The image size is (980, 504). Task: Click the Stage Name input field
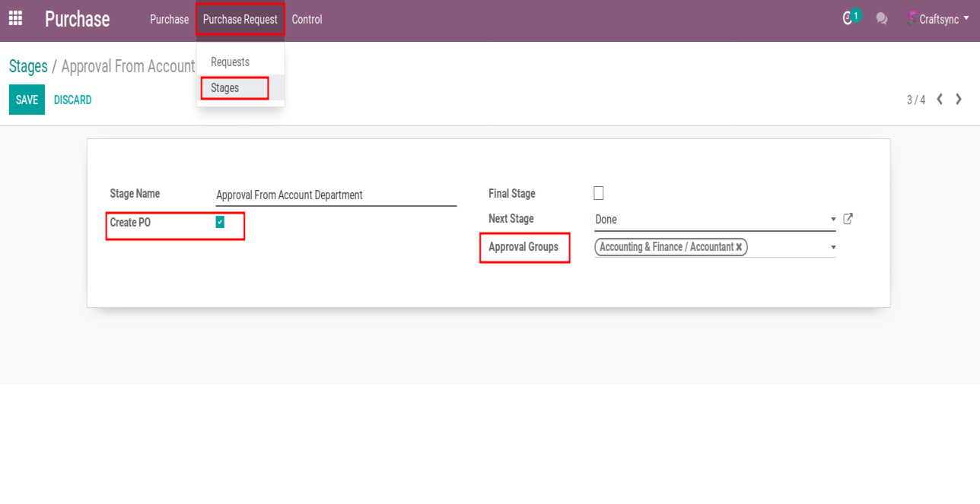336,195
